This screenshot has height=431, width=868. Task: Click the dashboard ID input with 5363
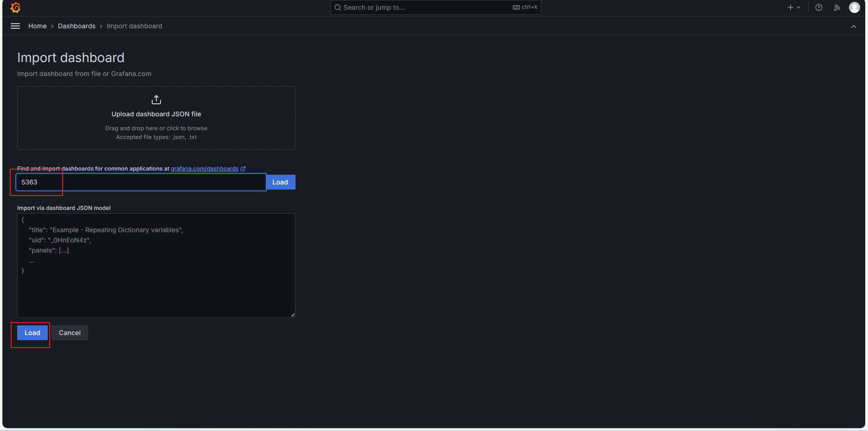(x=141, y=182)
